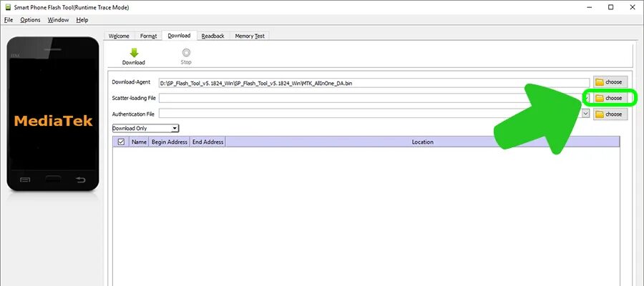This screenshot has width=644, height=286.
Task: Switch to the Format tab
Action: point(148,36)
